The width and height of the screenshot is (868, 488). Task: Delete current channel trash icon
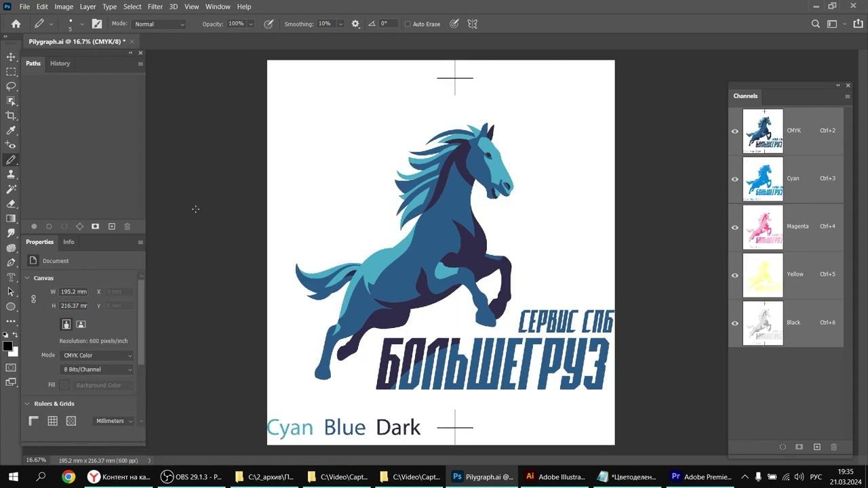834,447
